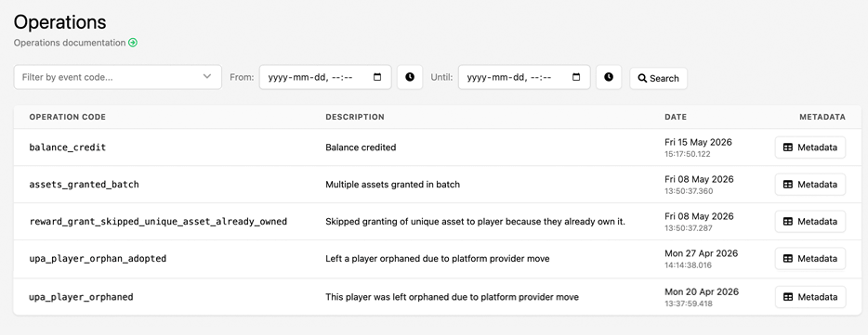Screen dimensions: 868x335
Task: Click the Operations page heading
Action: (x=59, y=22)
